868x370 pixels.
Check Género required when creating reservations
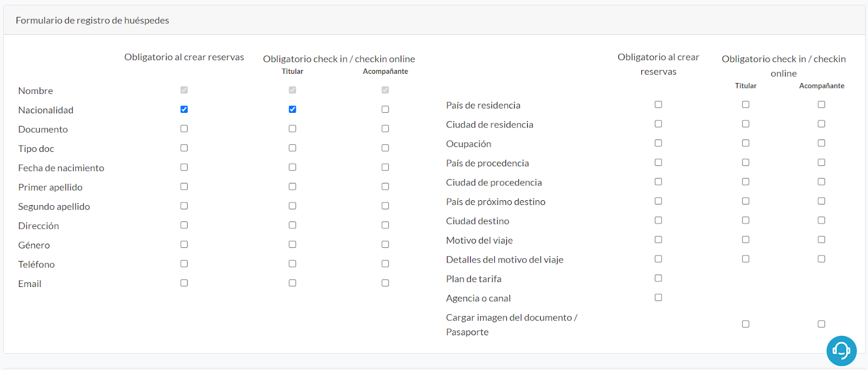click(x=184, y=244)
